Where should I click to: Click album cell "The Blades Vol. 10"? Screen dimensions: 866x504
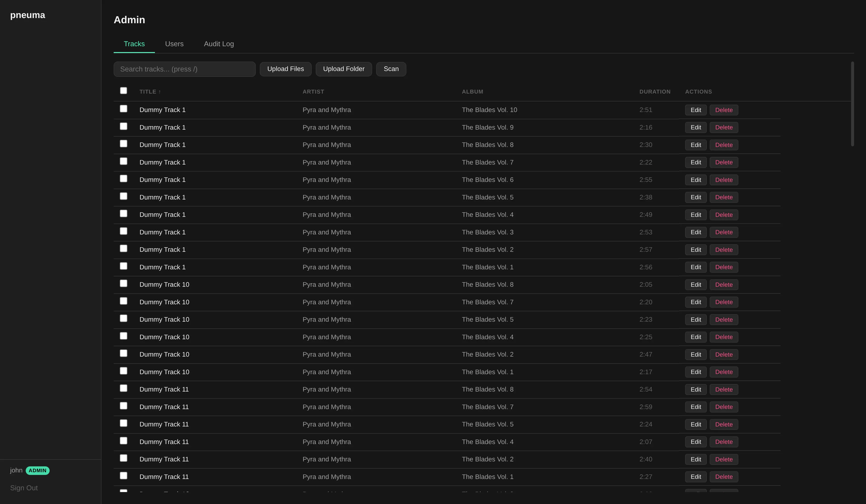click(489, 110)
